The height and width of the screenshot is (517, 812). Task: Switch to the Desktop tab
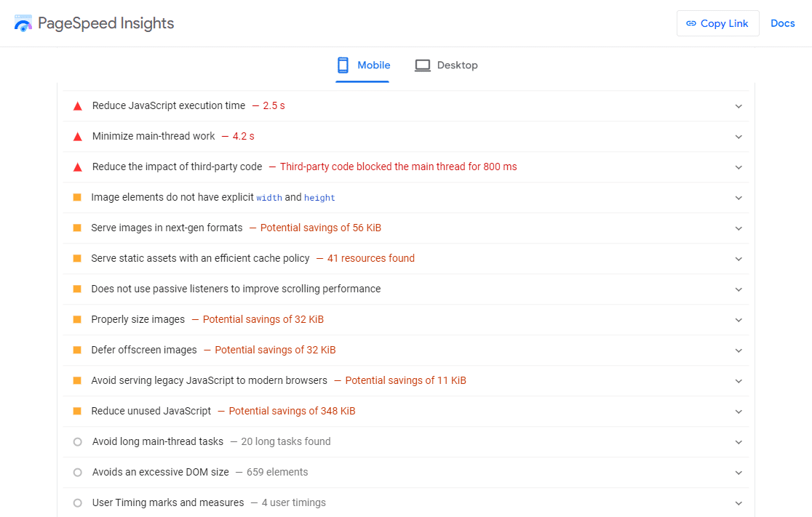coord(446,65)
